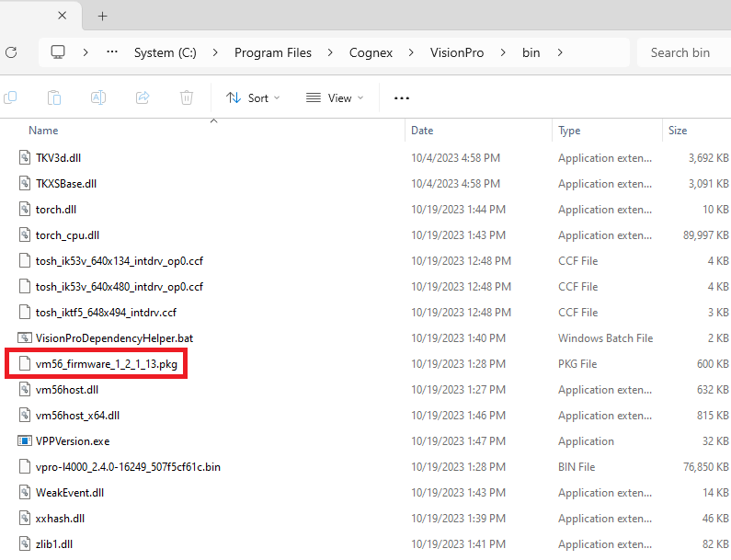This screenshot has width=731, height=560.
Task: Show hidden path folders via ellipsis
Action: tap(112, 52)
